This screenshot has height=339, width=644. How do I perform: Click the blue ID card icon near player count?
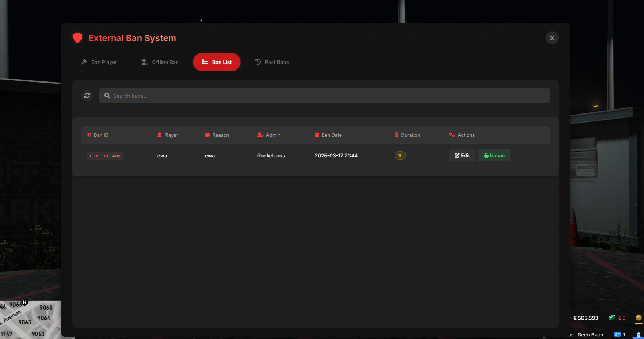(618, 334)
